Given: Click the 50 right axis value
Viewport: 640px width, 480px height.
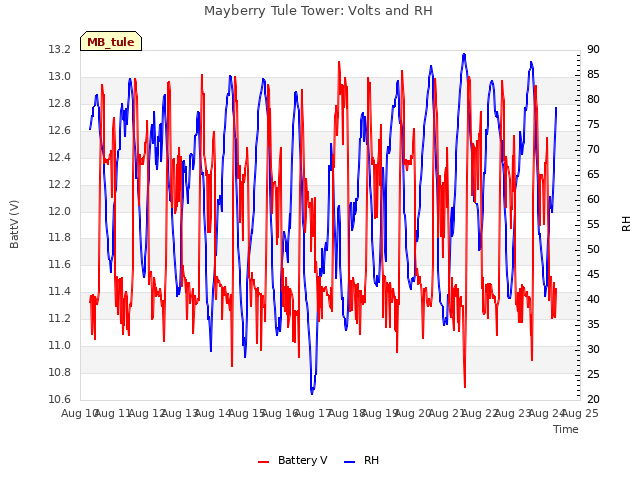Looking at the screenshot, I should coord(593,249).
